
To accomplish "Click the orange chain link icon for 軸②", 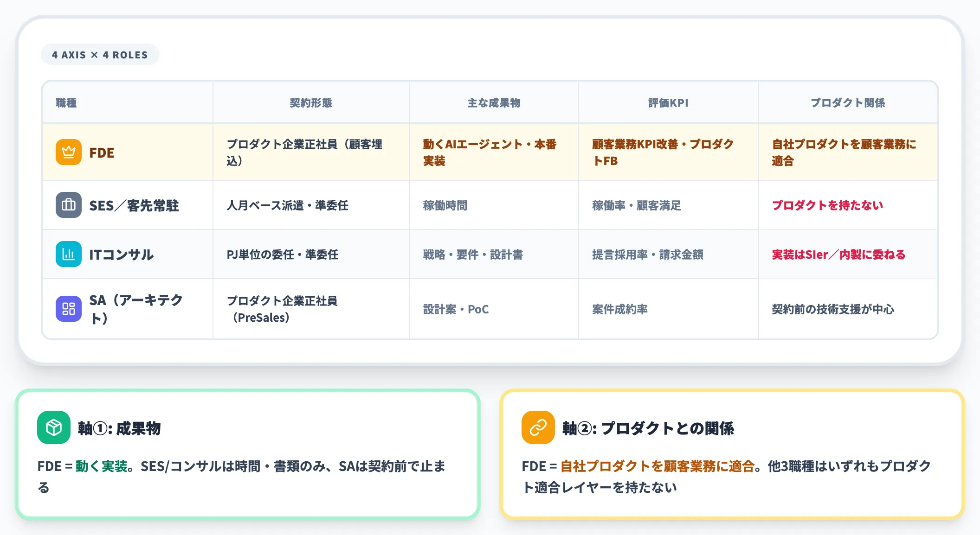I will (x=538, y=427).
